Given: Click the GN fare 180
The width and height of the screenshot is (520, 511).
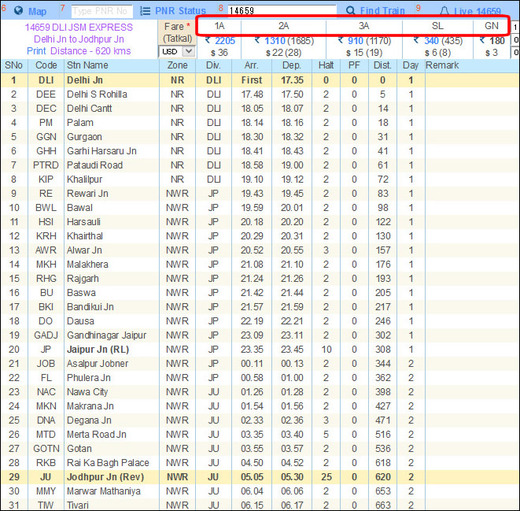Looking at the screenshot, I should [497, 41].
